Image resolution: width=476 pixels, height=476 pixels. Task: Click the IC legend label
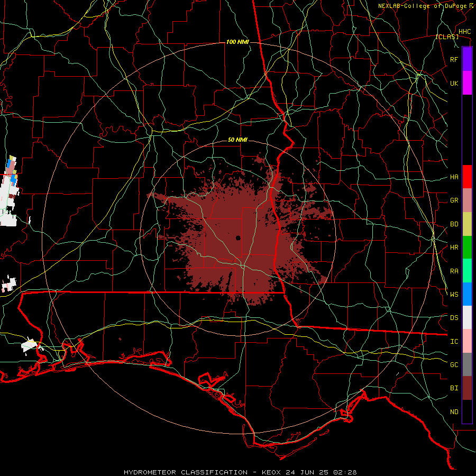454,342
